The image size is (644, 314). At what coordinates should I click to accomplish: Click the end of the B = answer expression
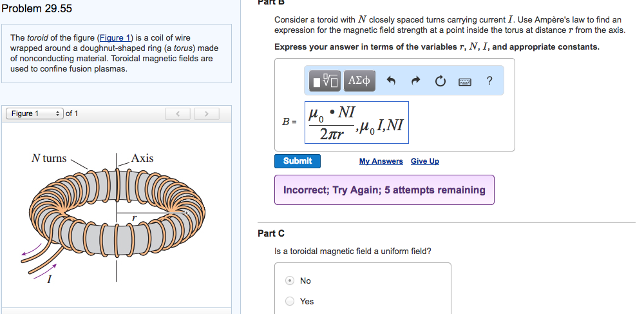click(x=405, y=124)
